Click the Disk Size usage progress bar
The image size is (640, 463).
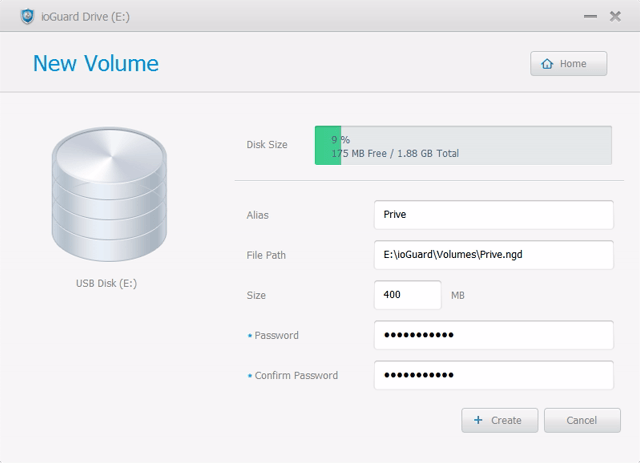click(x=463, y=145)
